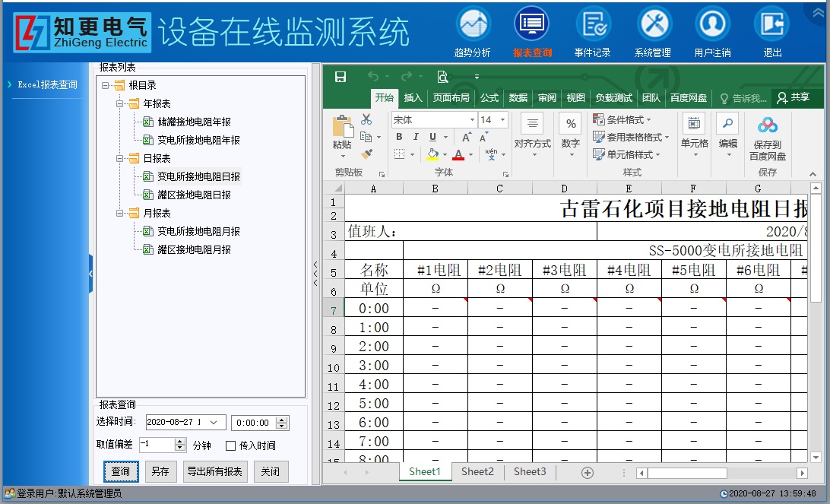This screenshot has height=504, width=830.
Task: Select 储罐接地电阻年报 report
Action: 195,122
